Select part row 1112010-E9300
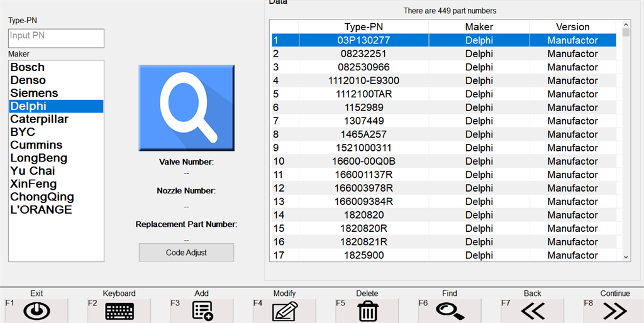Viewport: 644px width, 323px height. 364,81
